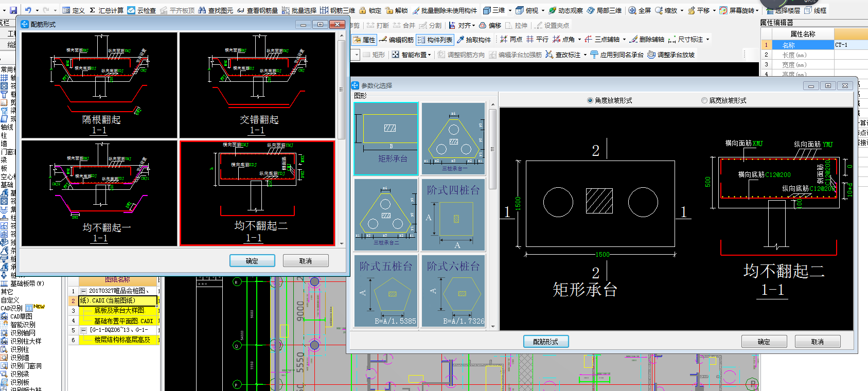Click 应用到同名承台 apply tool

(617, 55)
